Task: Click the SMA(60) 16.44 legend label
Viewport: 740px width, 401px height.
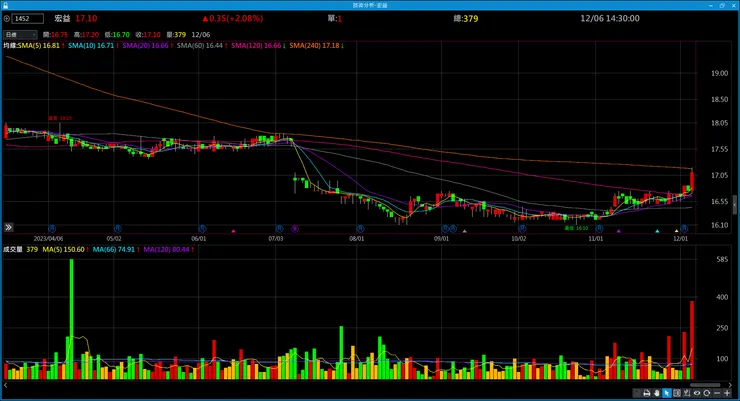Action: [200, 46]
